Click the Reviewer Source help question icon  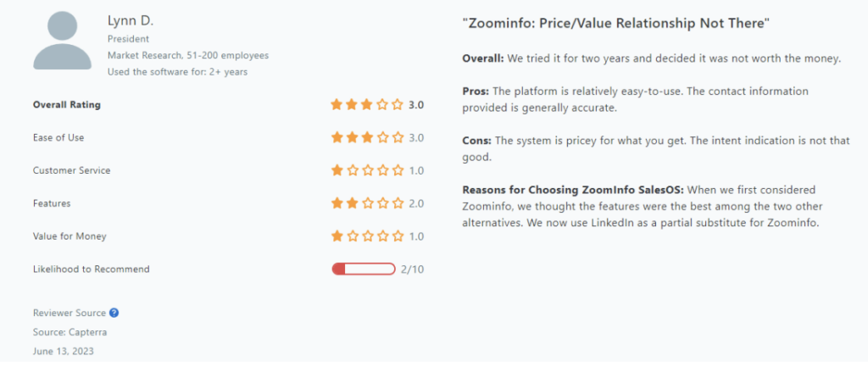point(114,313)
